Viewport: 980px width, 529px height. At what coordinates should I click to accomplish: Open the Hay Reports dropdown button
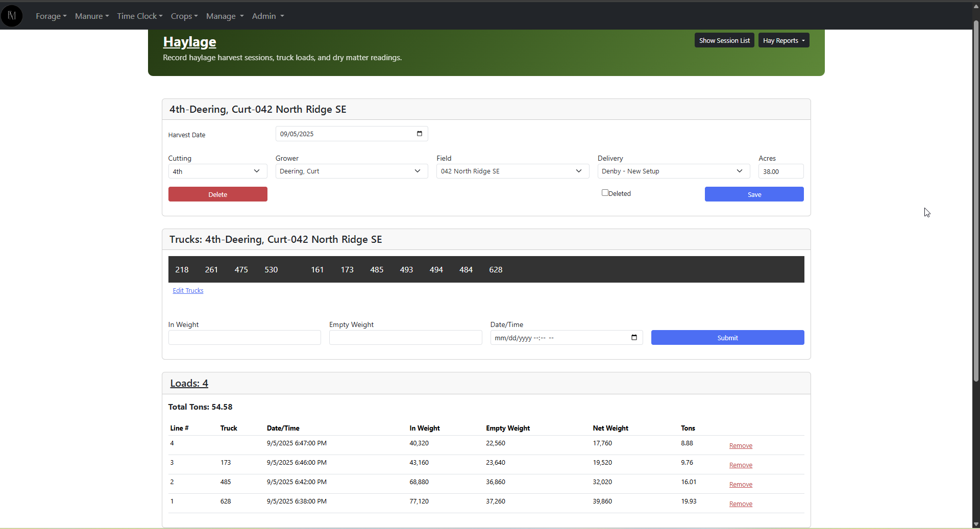(783, 40)
